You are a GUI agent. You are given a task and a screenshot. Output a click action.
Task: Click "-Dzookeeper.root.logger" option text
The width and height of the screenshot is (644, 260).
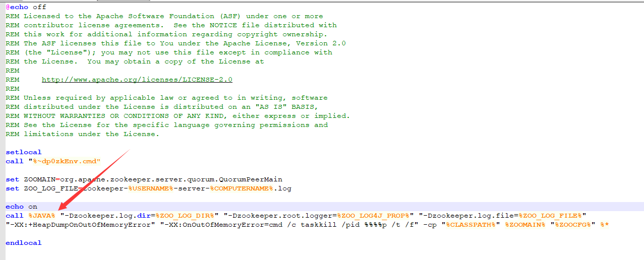(280, 216)
